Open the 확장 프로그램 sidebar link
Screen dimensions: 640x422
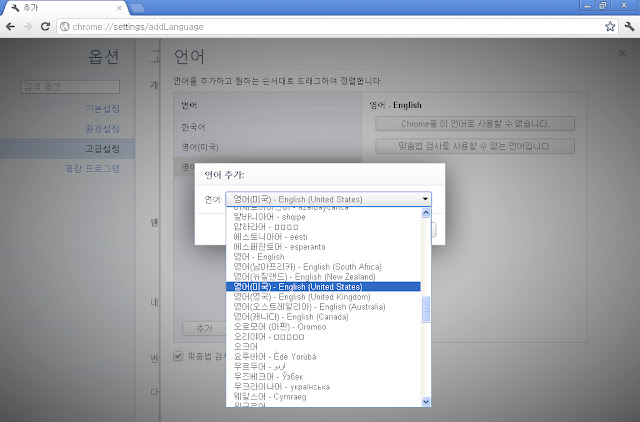tap(92, 169)
